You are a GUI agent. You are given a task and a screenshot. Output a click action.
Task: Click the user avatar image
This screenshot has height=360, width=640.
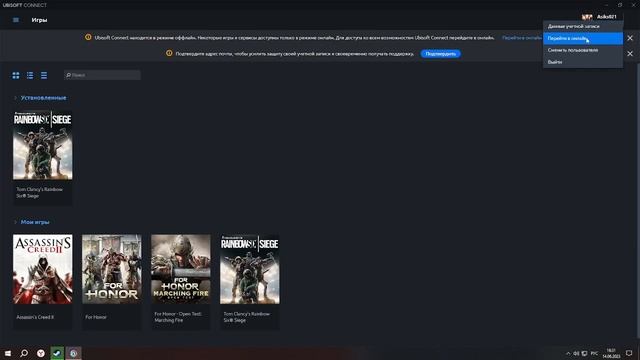pos(587,17)
